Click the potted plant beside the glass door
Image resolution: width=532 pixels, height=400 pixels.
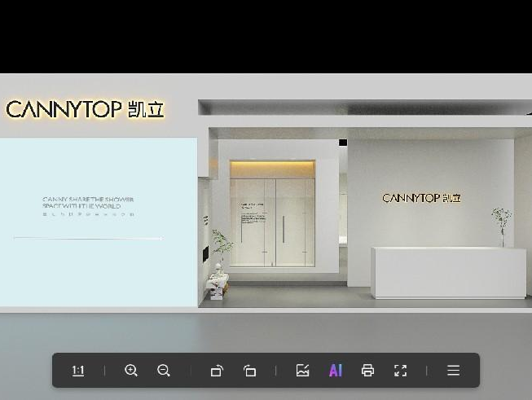(x=220, y=244)
